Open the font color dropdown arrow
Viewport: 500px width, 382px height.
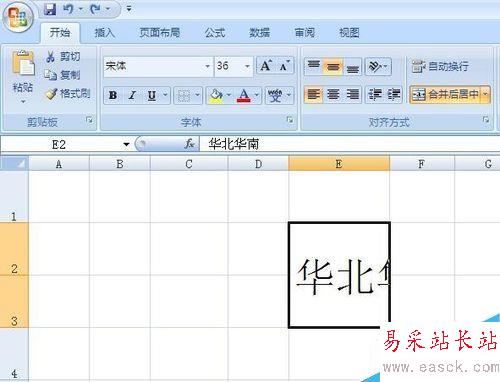[257, 95]
